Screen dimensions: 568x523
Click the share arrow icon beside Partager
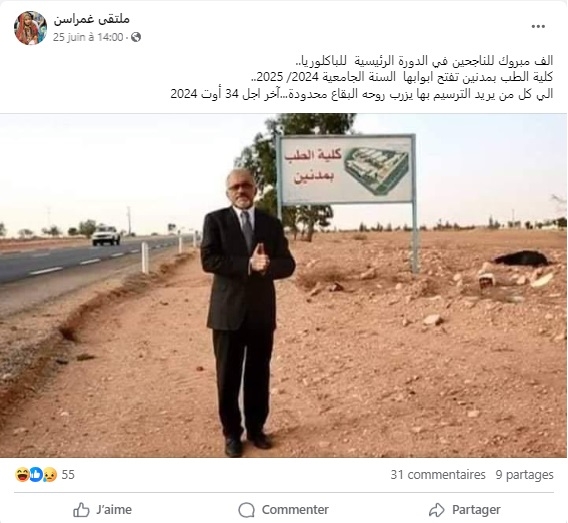coord(437,510)
